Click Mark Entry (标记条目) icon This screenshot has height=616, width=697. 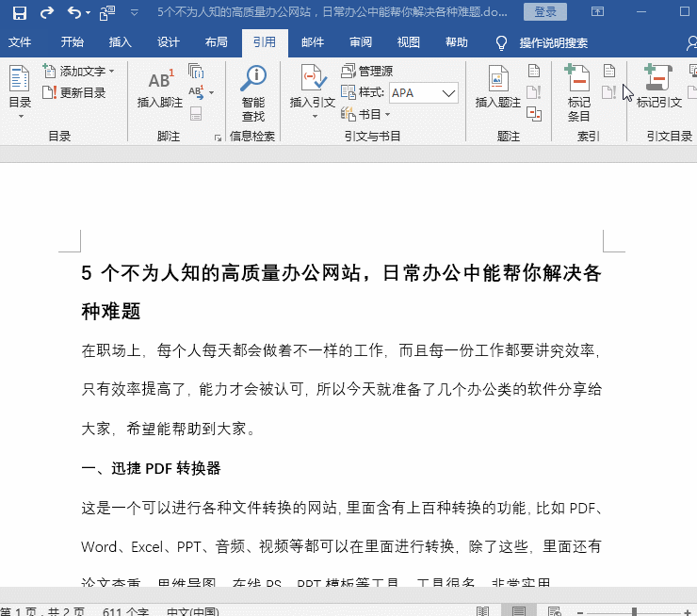point(578,93)
